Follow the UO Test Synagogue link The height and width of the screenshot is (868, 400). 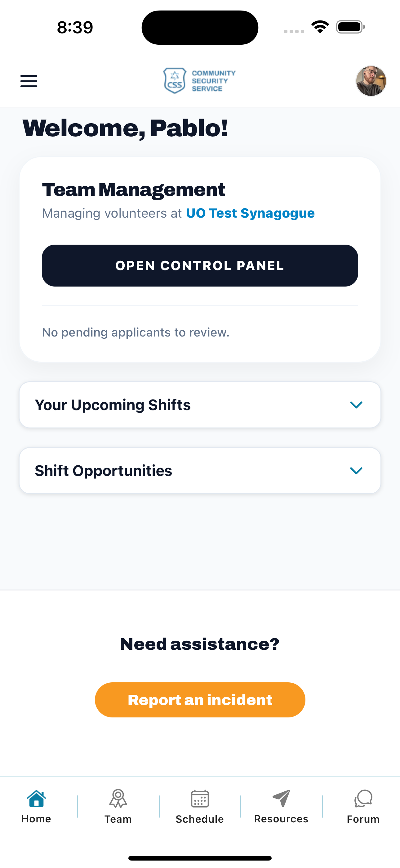(x=250, y=213)
